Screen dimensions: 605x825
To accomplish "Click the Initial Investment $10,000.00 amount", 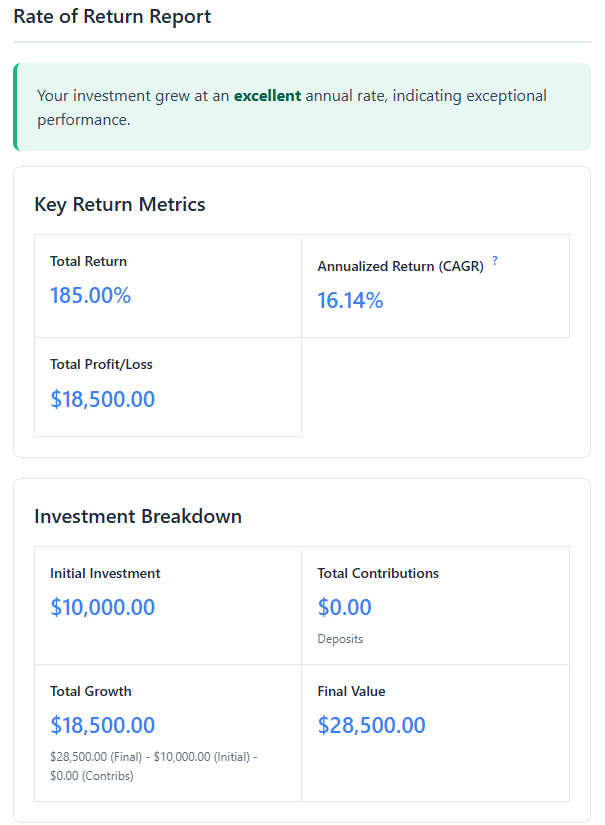I will [103, 607].
